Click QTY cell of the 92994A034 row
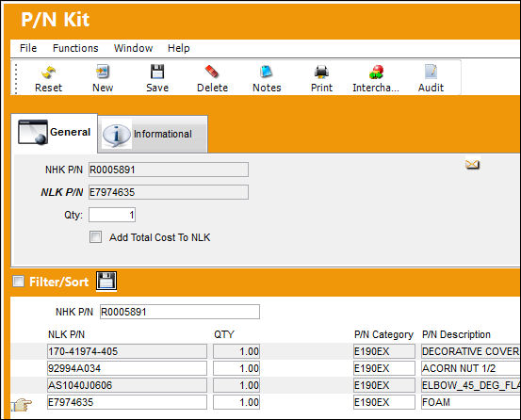 click(236, 368)
